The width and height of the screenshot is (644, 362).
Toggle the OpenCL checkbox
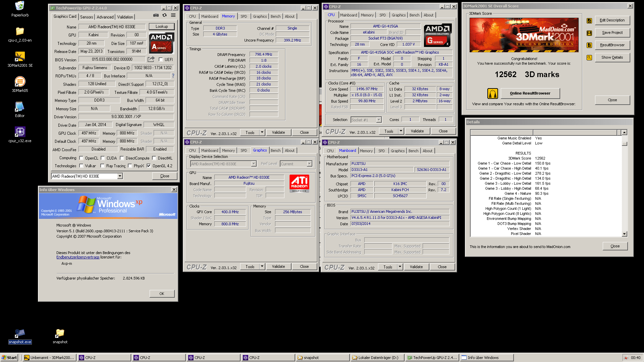81,158
